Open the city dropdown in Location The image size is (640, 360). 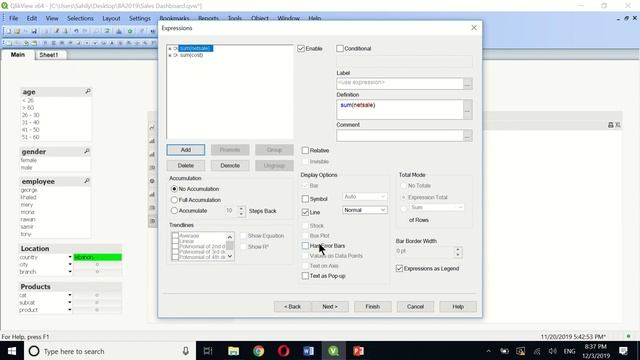pyautogui.click(x=70, y=264)
